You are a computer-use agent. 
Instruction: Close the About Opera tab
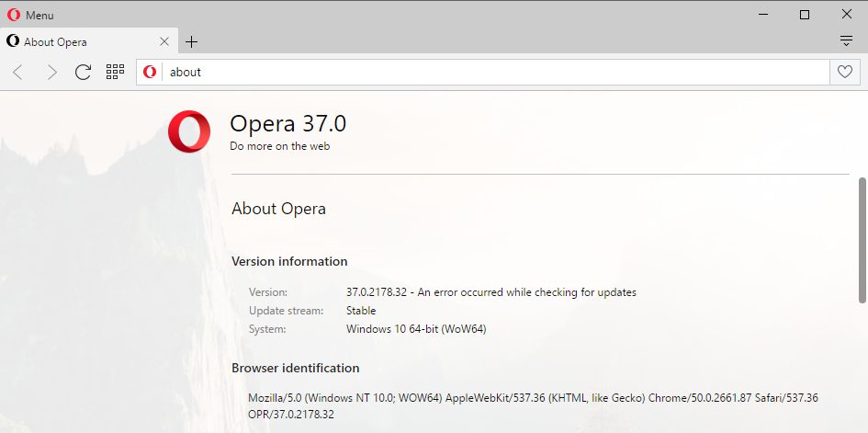(x=164, y=41)
